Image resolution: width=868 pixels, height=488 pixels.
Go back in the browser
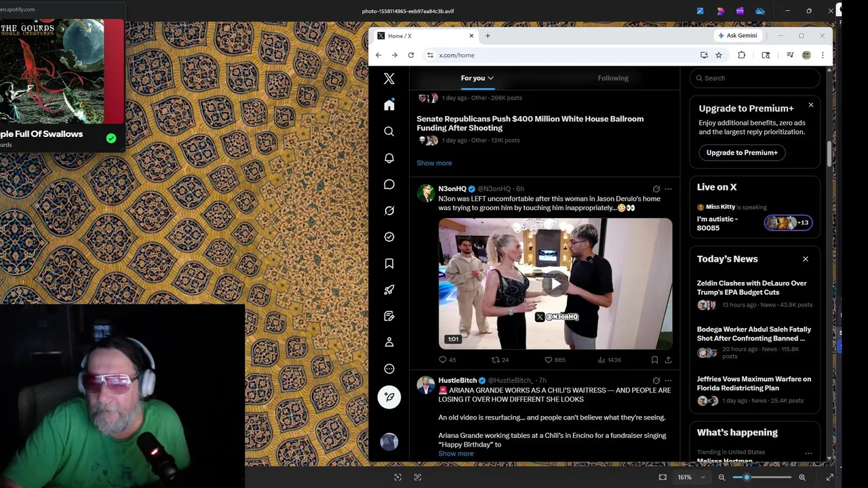(378, 56)
